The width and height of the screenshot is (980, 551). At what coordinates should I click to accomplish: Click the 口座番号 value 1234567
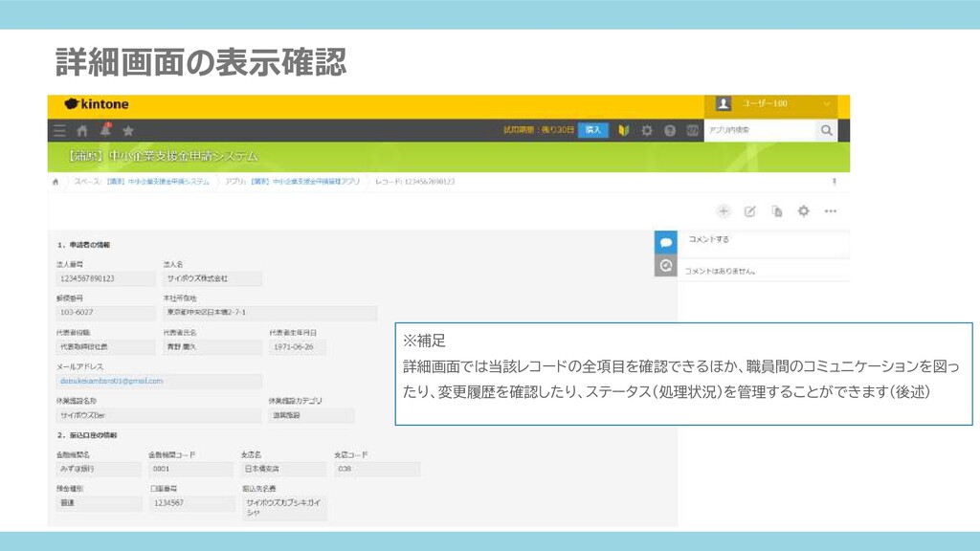point(191,503)
